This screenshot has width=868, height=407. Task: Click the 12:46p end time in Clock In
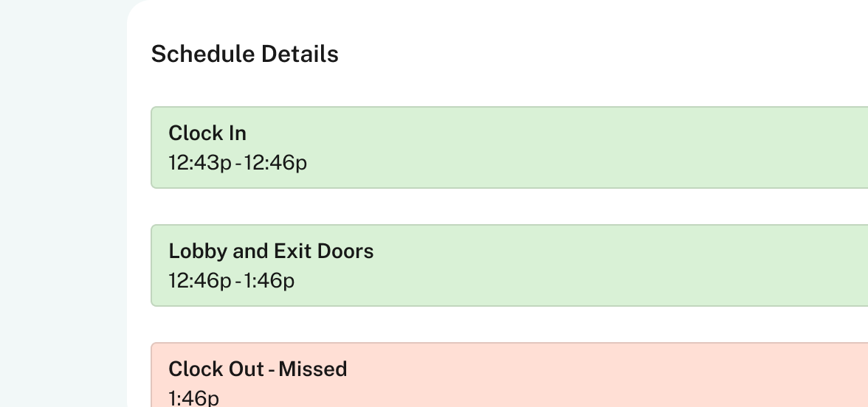click(275, 162)
